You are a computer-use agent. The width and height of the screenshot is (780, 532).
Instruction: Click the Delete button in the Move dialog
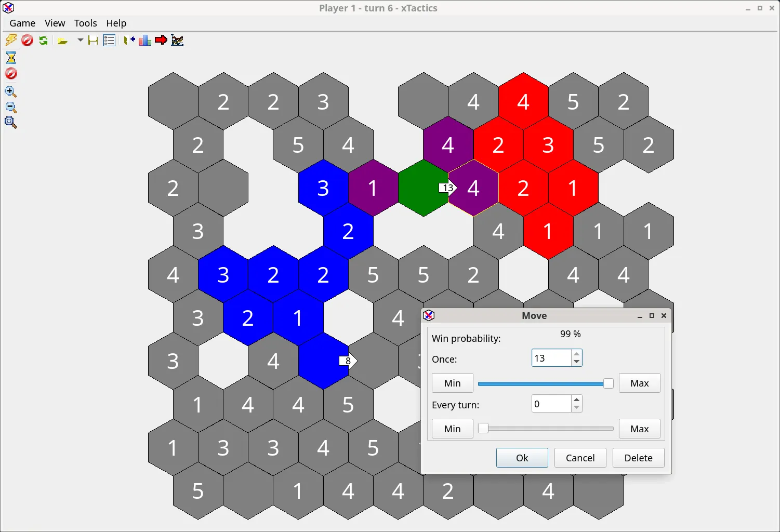pyautogui.click(x=638, y=458)
